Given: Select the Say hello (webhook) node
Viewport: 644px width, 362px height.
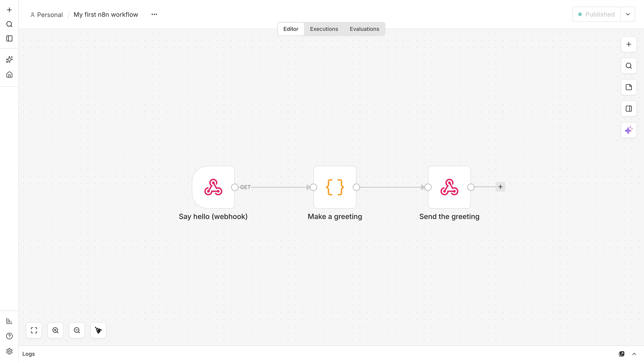Looking at the screenshot, I should [213, 187].
